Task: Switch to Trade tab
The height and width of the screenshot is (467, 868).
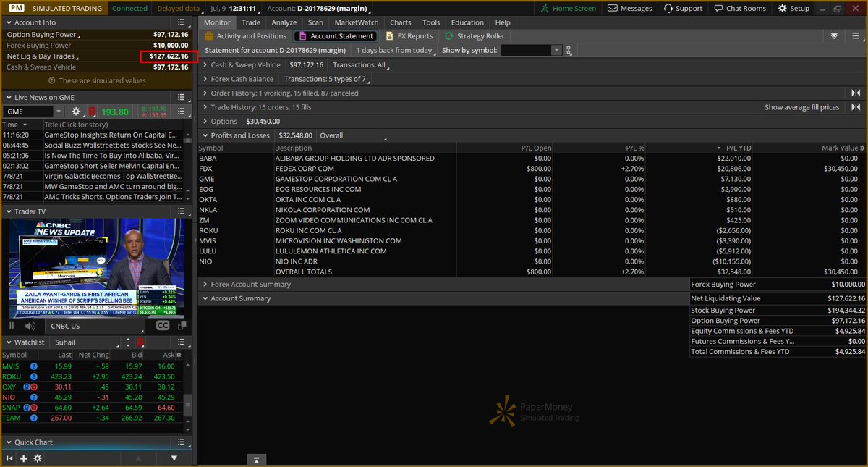Action: [251, 22]
